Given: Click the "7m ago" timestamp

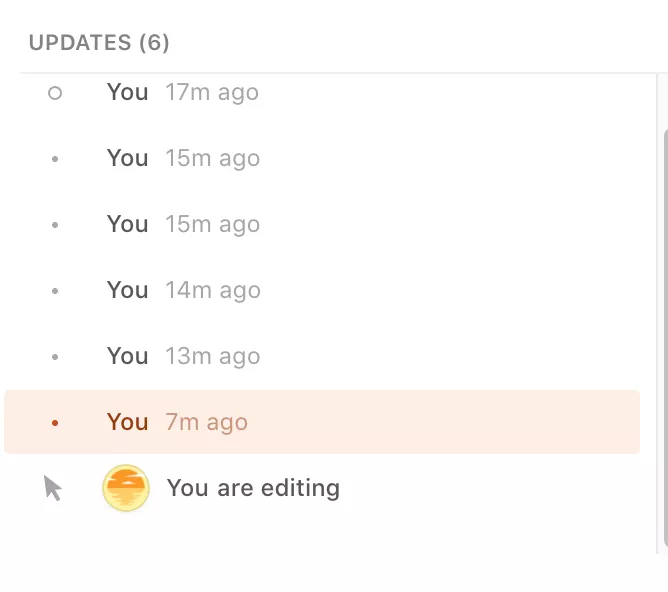Looking at the screenshot, I should coord(206,423).
